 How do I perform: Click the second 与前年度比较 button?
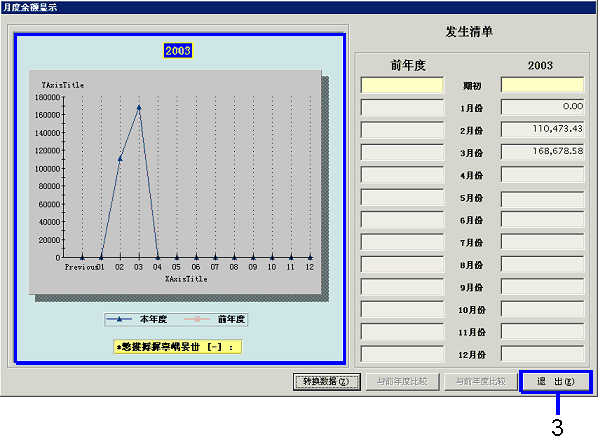[481, 381]
